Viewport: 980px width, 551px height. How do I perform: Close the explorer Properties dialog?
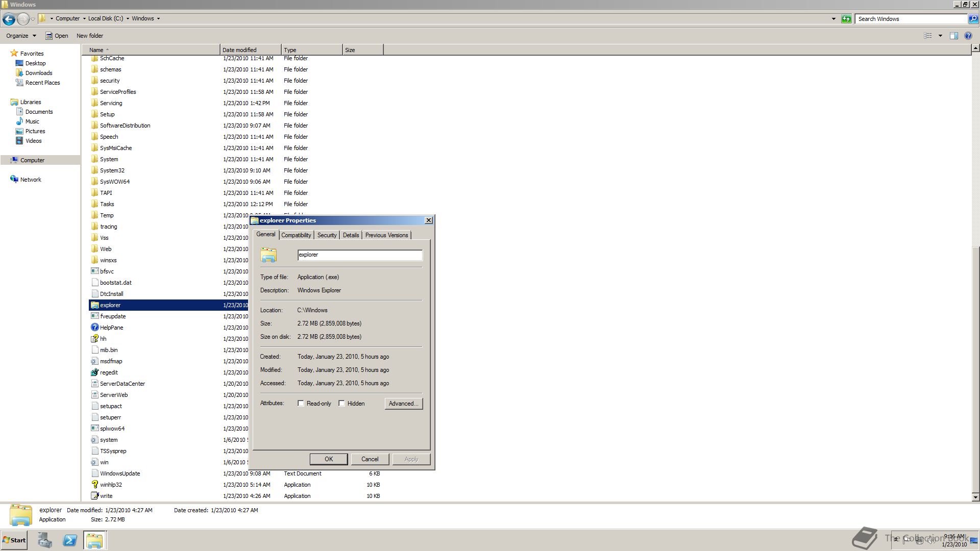click(429, 220)
